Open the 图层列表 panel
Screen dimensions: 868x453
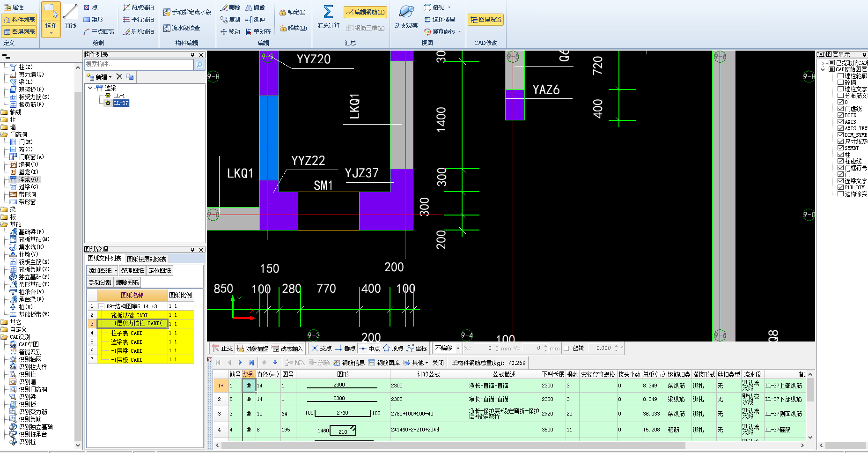point(19,32)
